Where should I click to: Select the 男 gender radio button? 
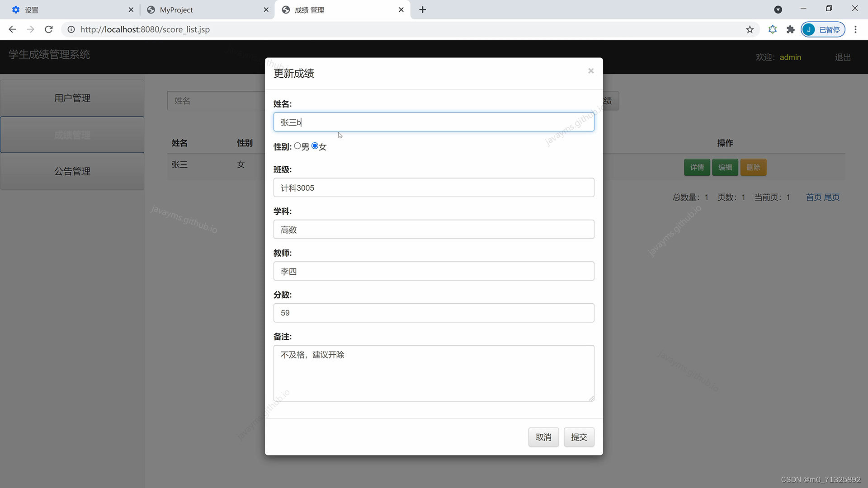297,146
